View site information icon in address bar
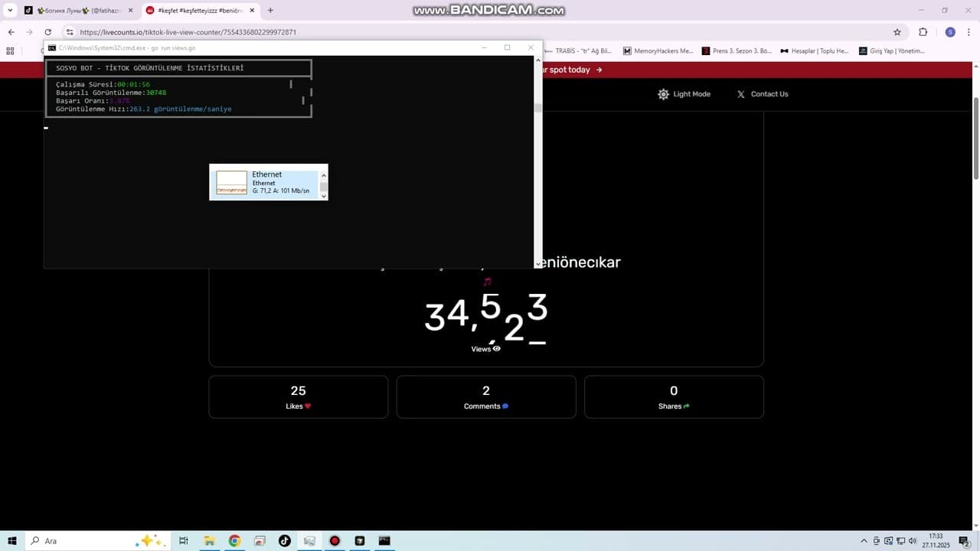 coord(70,32)
